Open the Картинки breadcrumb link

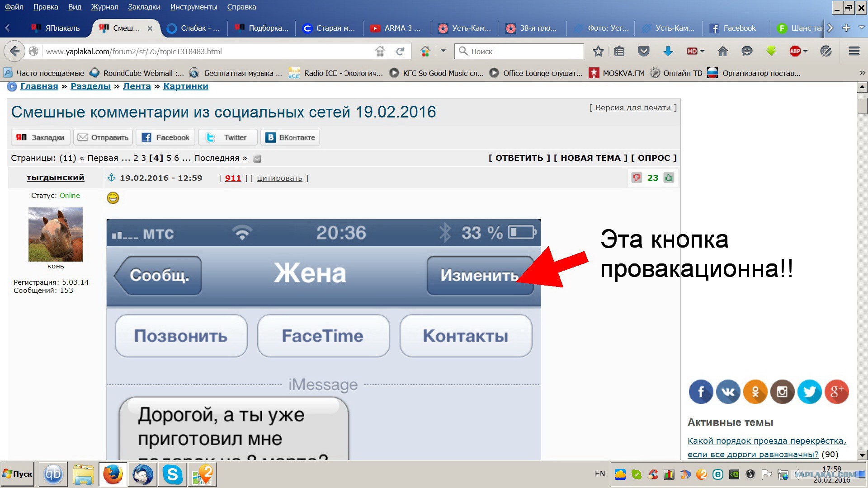pyautogui.click(x=186, y=86)
